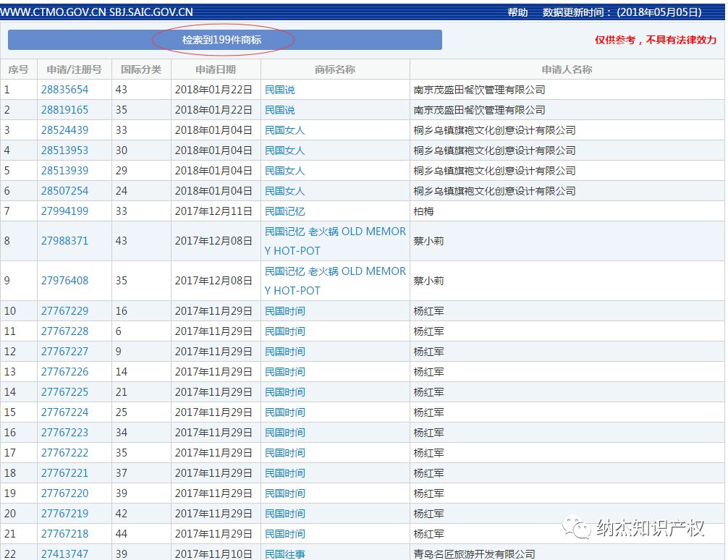Screen dimensions: 728x560
Task: Click the 申请/注册号 column header
Action: pos(74,69)
